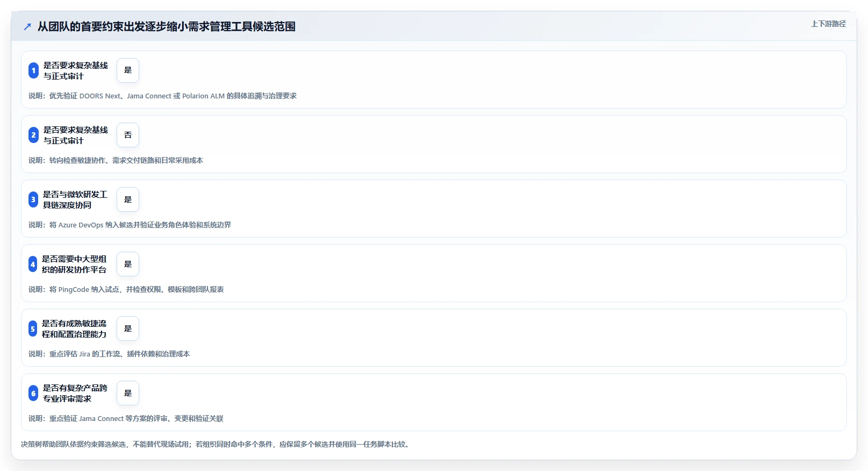The image size is (868, 471).
Task: Click the title 从团队的首要约束出发逐步缩小需求管理工具候选范围
Action: 167,26
